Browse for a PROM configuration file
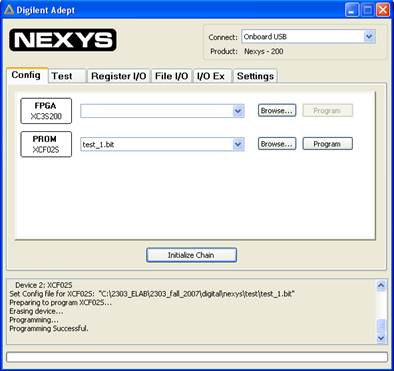 pyautogui.click(x=277, y=144)
